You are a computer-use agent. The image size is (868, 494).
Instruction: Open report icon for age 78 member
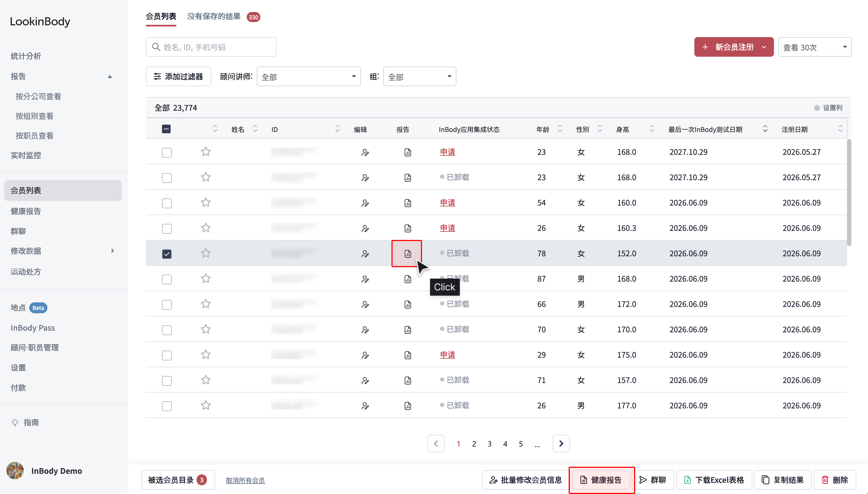(x=407, y=254)
